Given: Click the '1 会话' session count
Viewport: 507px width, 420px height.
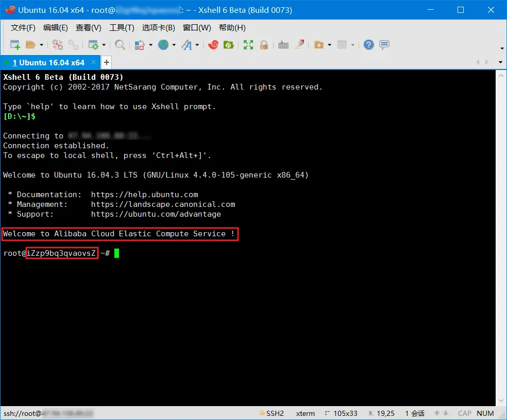Looking at the screenshot, I should [415, 413].
